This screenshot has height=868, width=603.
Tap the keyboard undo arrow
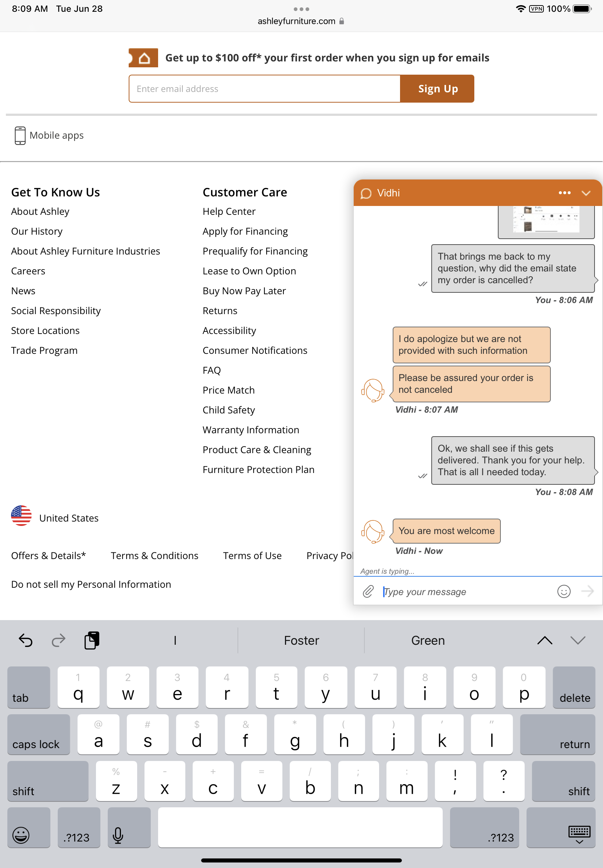tap(26, 640)
